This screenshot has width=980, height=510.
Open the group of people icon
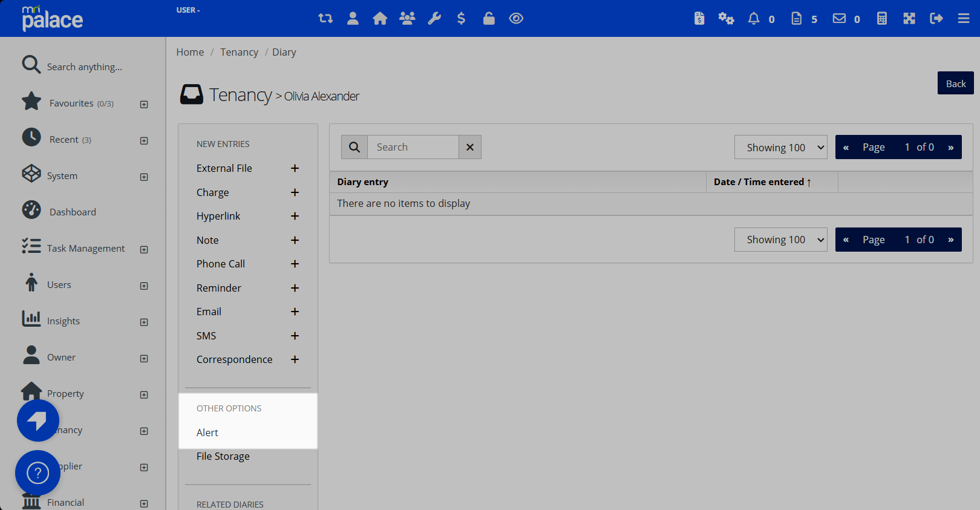click(x=407, y=19)
